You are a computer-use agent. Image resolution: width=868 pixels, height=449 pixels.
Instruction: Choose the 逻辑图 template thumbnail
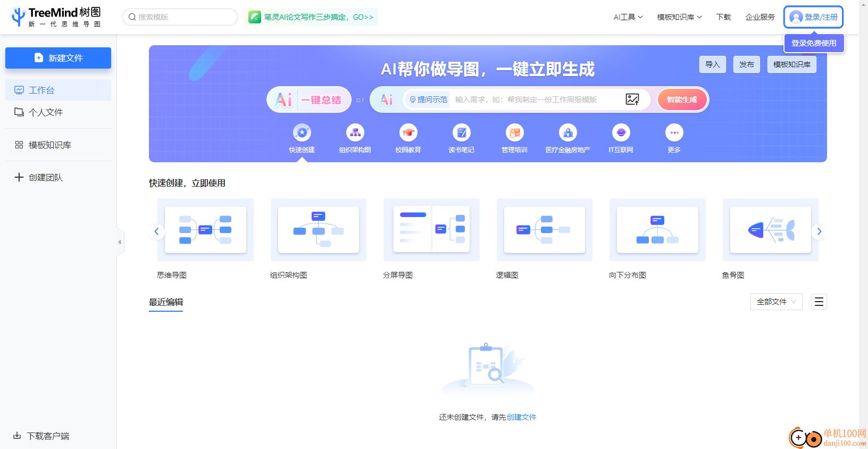point(545,230)
